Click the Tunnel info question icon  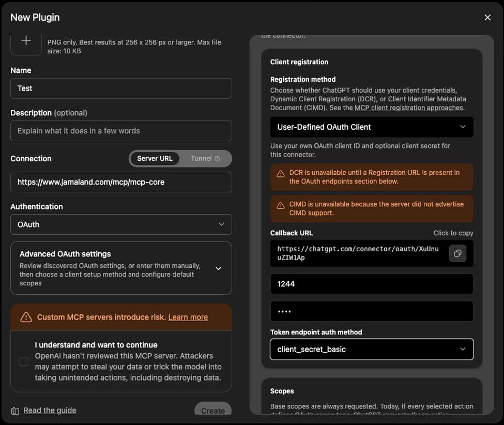pyautogui.click(x=218, y=159)
